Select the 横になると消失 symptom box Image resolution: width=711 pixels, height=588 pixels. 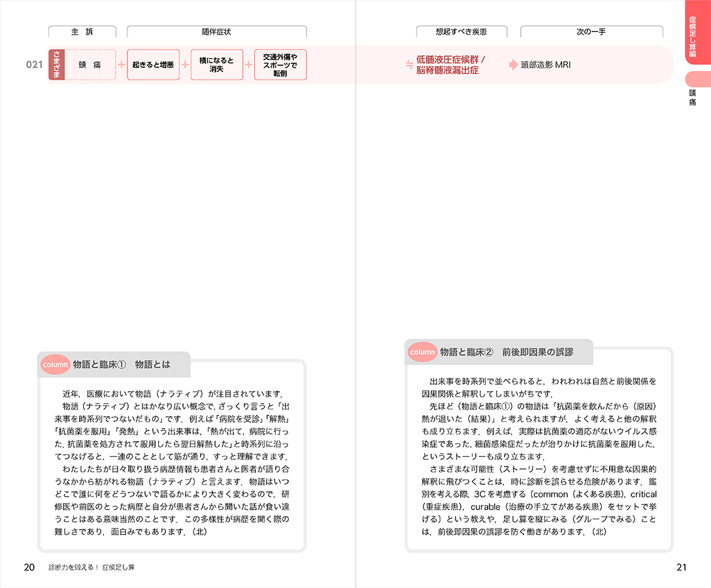[216, 65]
